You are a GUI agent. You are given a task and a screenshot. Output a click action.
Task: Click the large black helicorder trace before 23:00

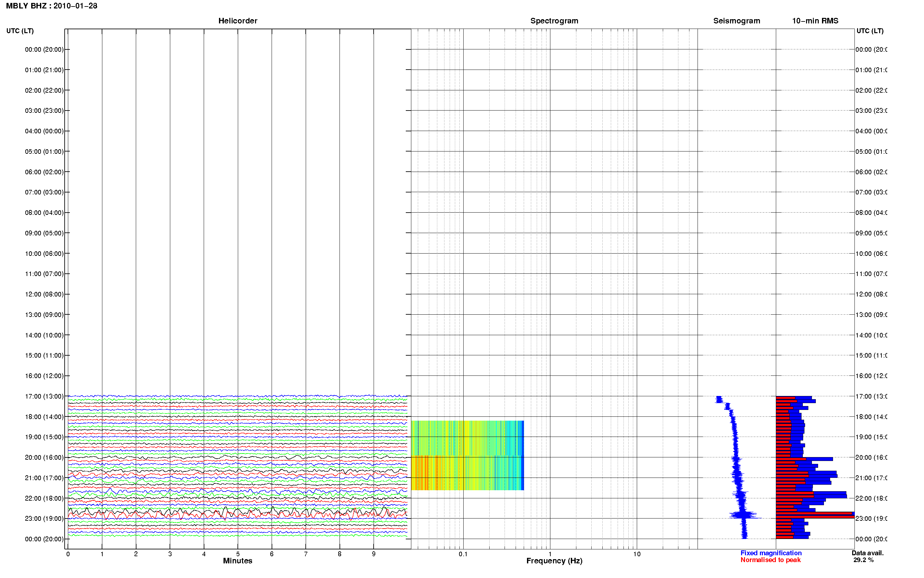pyautogui.click(x=237, y=511)
